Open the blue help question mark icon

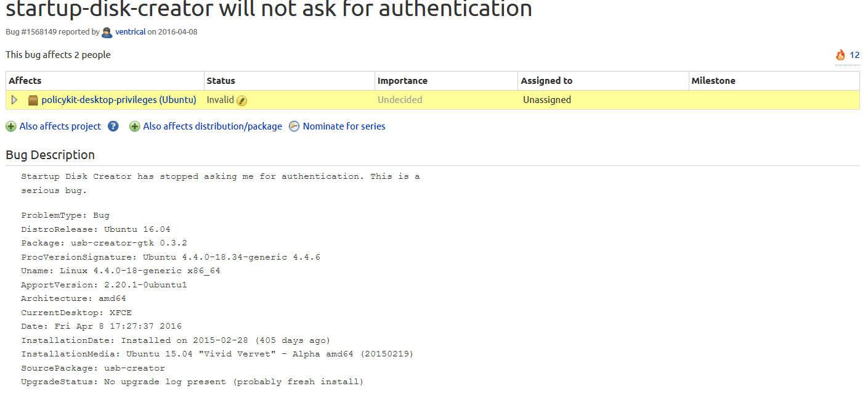113,126
